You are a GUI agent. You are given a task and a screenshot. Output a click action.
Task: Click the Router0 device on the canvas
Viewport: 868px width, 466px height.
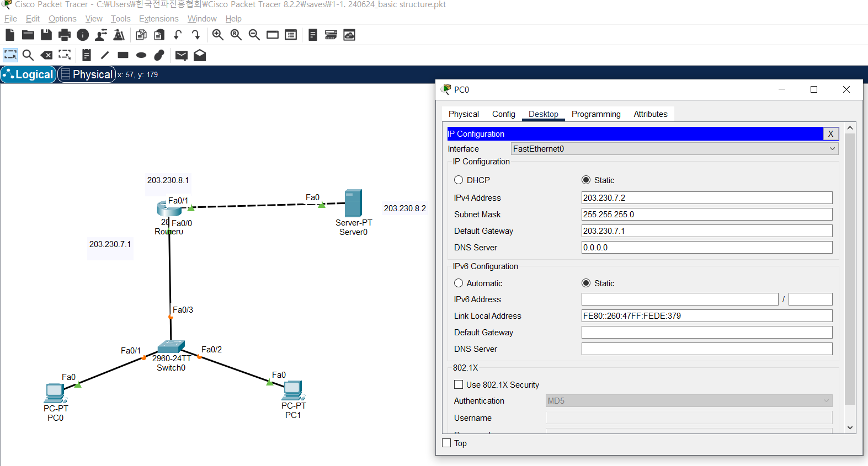click(169, 208)
